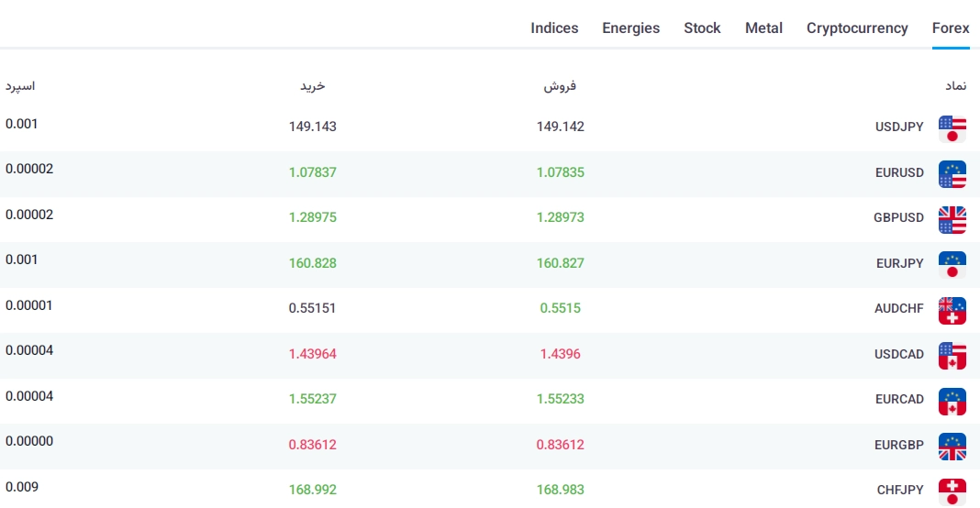Click the نماد column header

tap(955, 85)
